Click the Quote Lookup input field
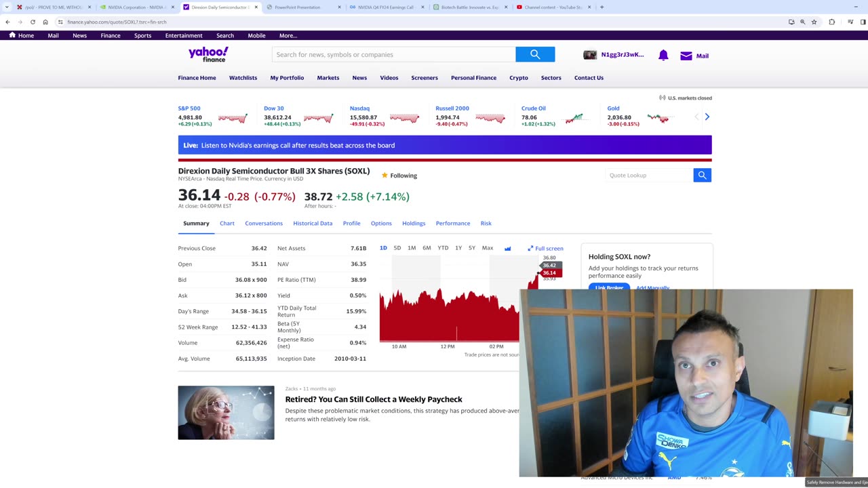Viewport: 868px width, 488px height. (x=649, y=175)
